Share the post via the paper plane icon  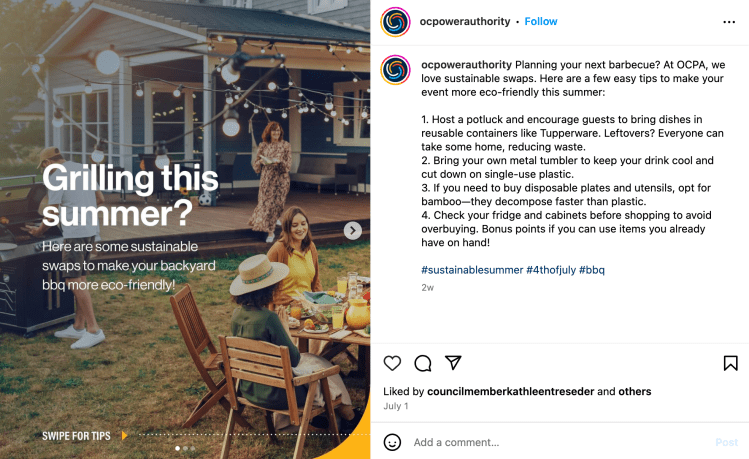[453, 363]
